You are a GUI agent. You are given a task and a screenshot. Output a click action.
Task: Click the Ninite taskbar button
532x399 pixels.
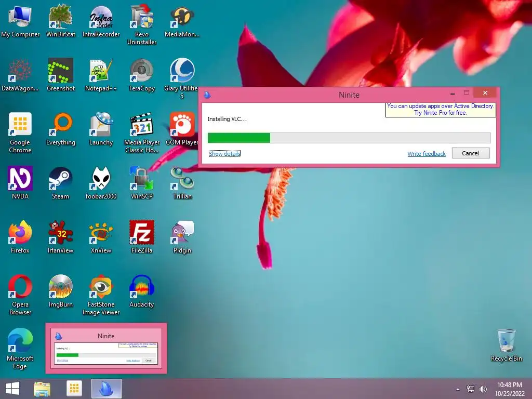[x=107, y=389]
